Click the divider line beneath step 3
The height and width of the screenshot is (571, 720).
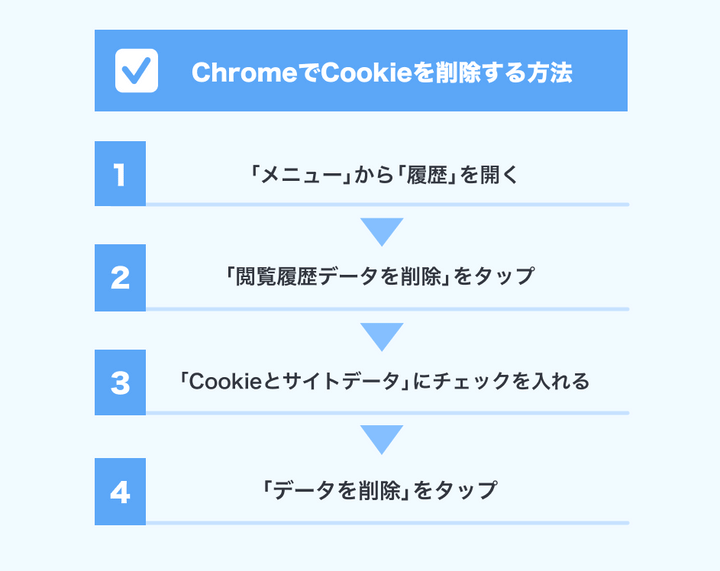tap(387, 413)
